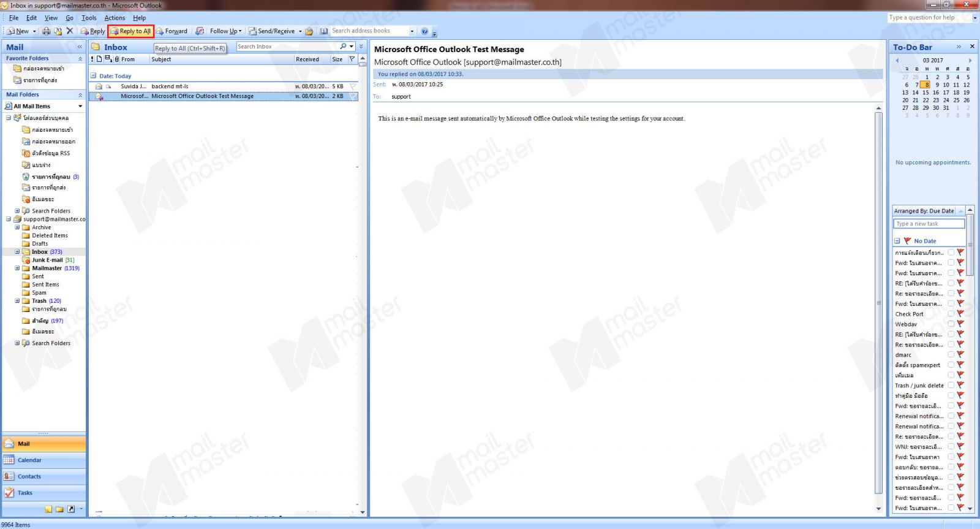
Task: Collapse the Date: Today group
Action: (93, 76)
